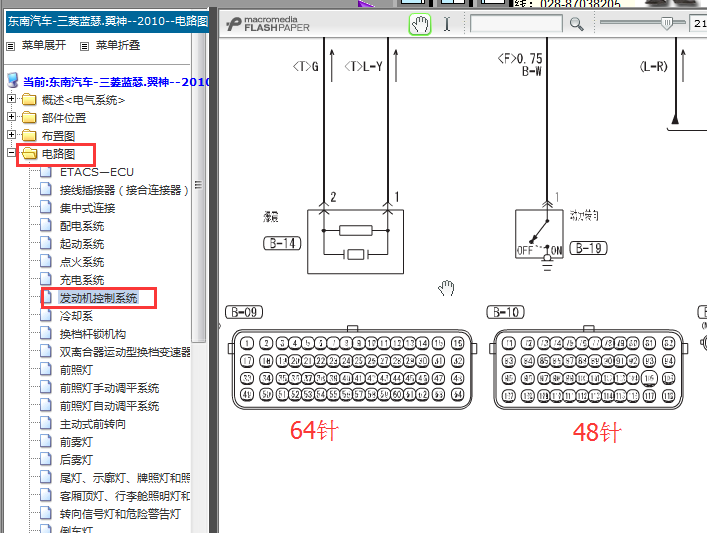
Task: Click document icon of 充电系统
Action: [x=46, y=279]
